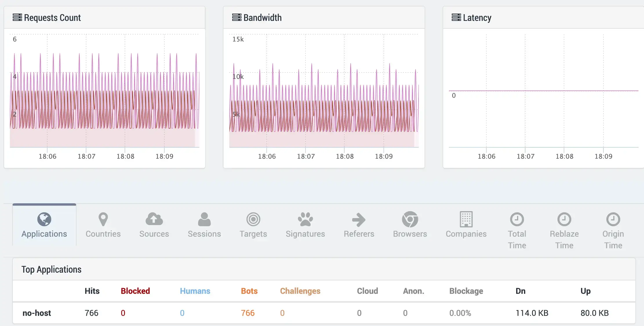Click the Blockage value 0.00%

(460, 313)
